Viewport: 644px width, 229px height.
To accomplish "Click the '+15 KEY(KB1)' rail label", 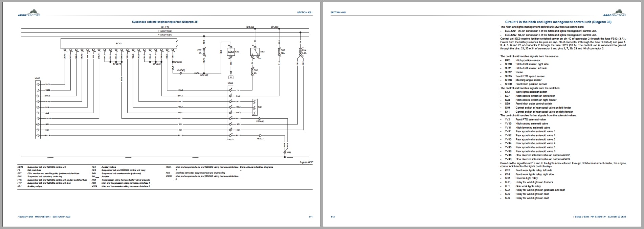I will (165, 35).
